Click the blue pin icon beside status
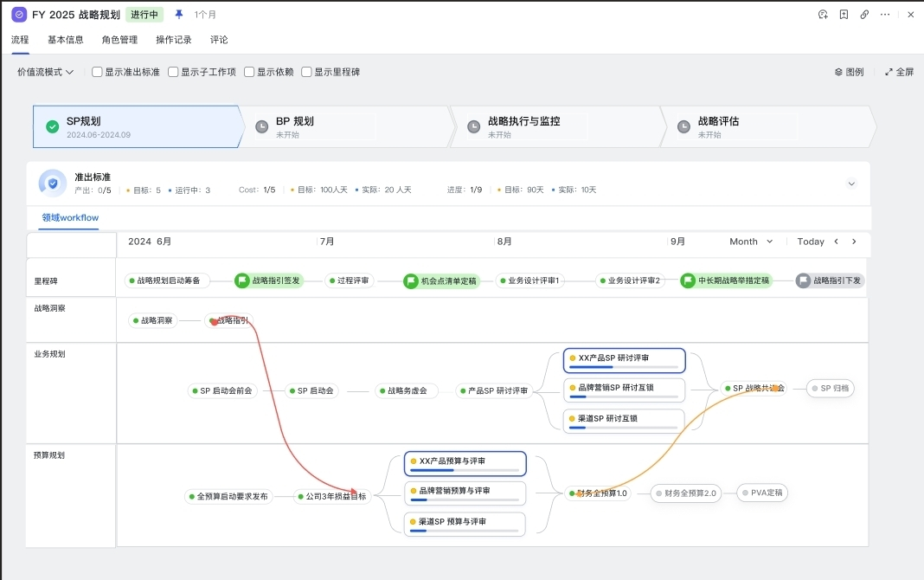 coord(179,15)
